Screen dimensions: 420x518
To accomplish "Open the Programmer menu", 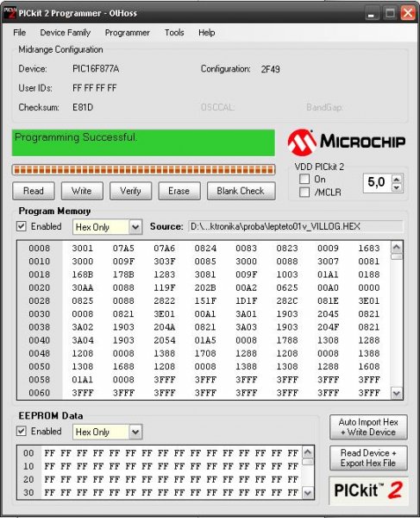I will pyautogui.click(x=128, y=33).
